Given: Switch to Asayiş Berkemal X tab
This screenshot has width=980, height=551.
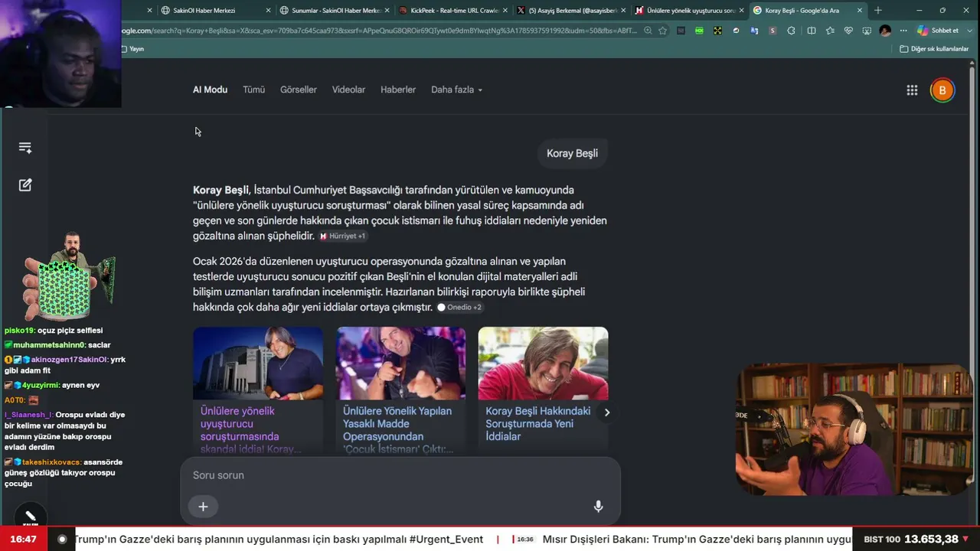Looking at the screenshot, I should (x=571, y=11).
